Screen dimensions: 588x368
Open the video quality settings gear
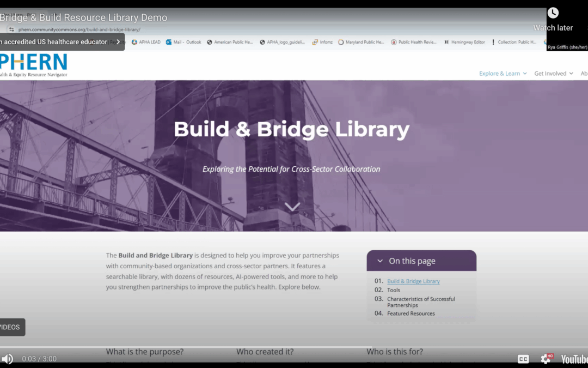546,359
